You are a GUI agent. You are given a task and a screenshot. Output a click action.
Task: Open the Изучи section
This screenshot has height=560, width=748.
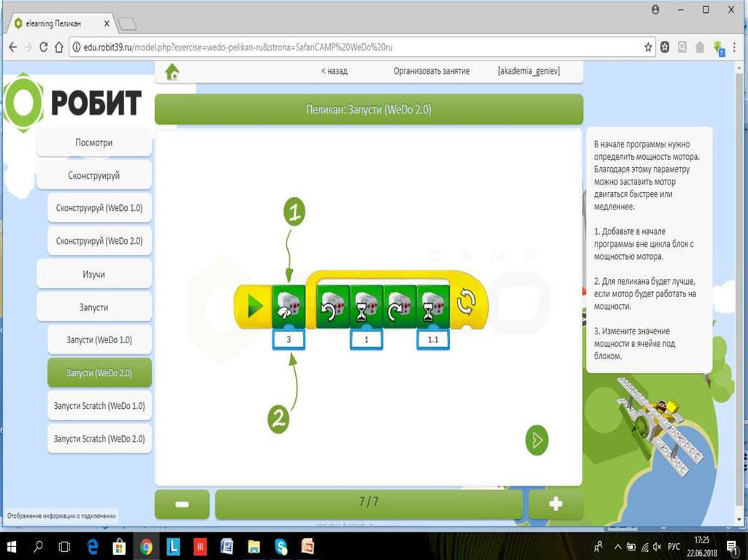click(x=94, y=275)
